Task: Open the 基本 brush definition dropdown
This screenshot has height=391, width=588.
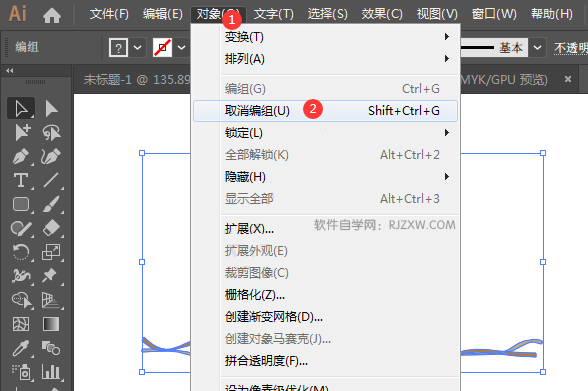Action: pos(537,48)
